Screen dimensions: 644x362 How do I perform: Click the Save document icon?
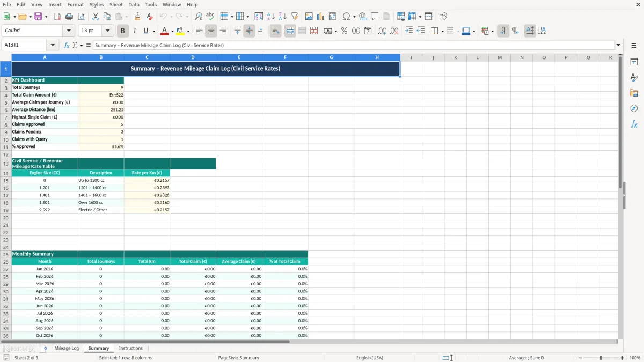[x=38, y=17]
